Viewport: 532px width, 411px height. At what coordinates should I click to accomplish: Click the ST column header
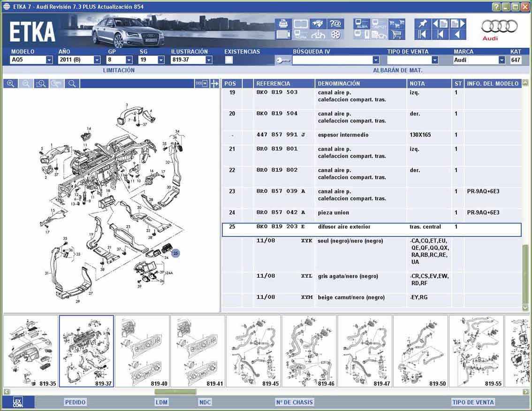tap(458, 84)
